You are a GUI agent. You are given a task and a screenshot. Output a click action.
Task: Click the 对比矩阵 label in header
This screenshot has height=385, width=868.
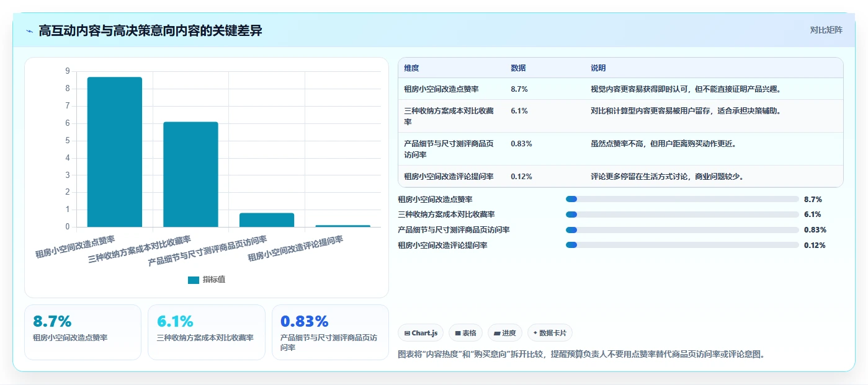(x=826, y=30)
